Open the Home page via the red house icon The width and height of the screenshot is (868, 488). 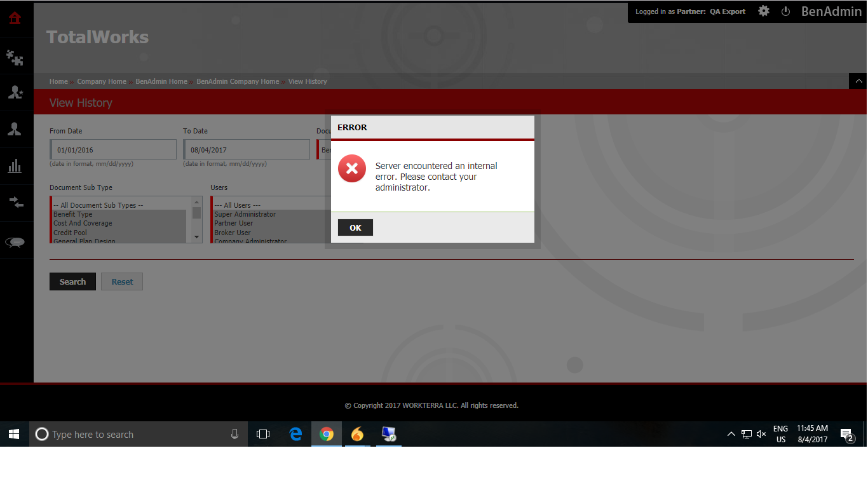tap(15, 18)
